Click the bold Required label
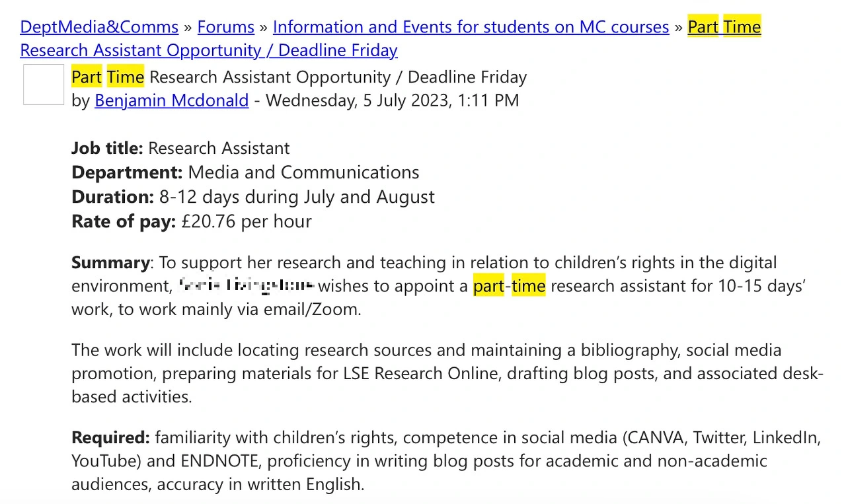 pos(111,437)
